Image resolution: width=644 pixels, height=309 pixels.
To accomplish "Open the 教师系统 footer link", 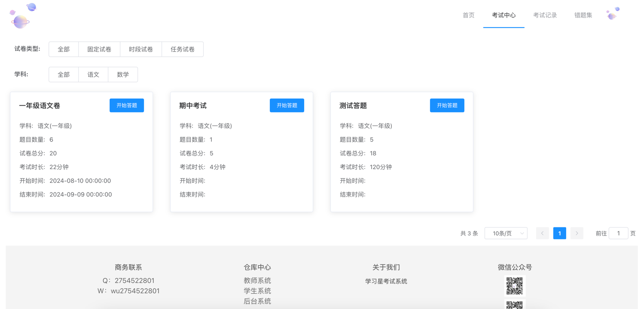I will 257,280.
